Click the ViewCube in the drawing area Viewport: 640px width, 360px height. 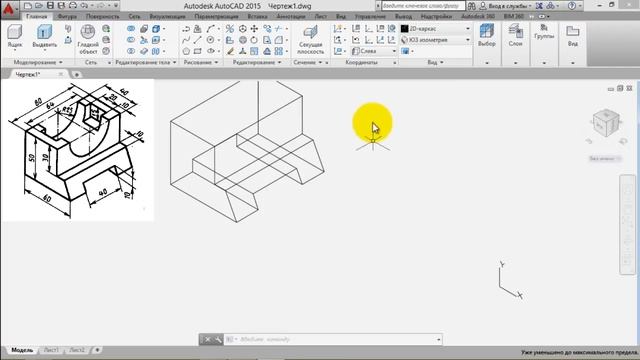point(607,123)
